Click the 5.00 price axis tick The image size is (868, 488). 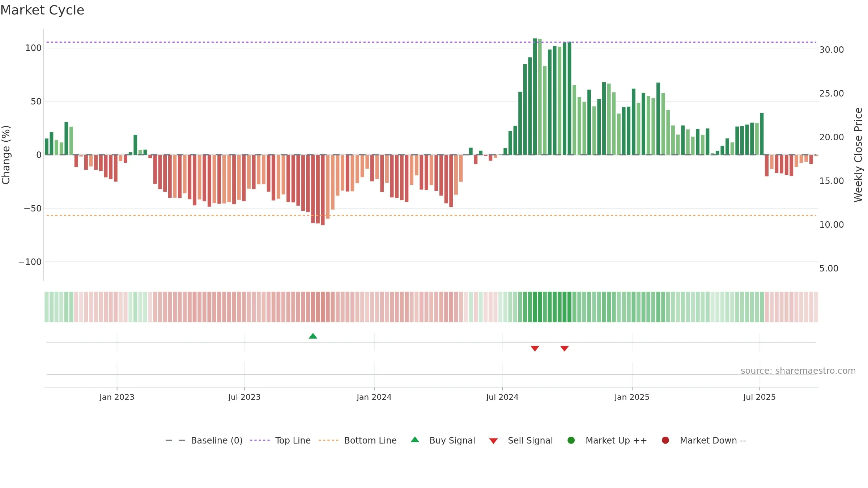[x=829, y=269]
